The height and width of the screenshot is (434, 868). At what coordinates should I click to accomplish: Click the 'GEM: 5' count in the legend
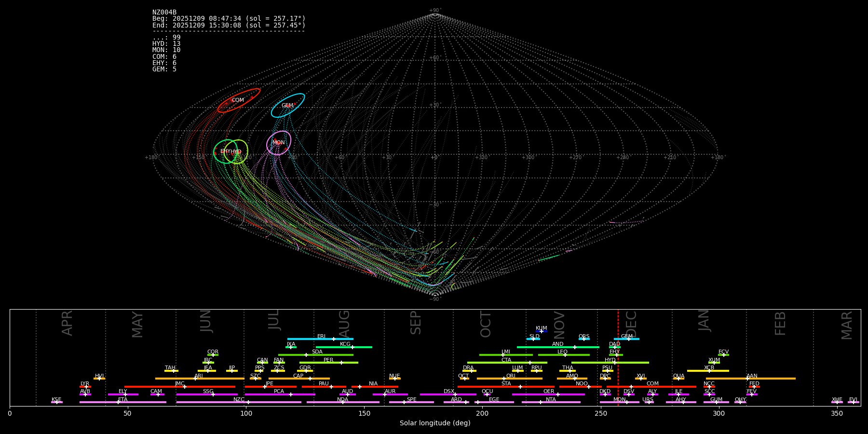[164, 69]
